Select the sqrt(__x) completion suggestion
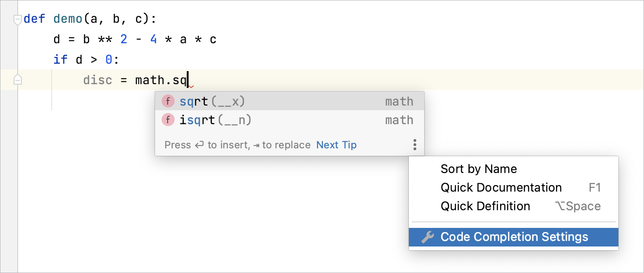644x273 pixels. pyautogui.click(x=212, y=101)
